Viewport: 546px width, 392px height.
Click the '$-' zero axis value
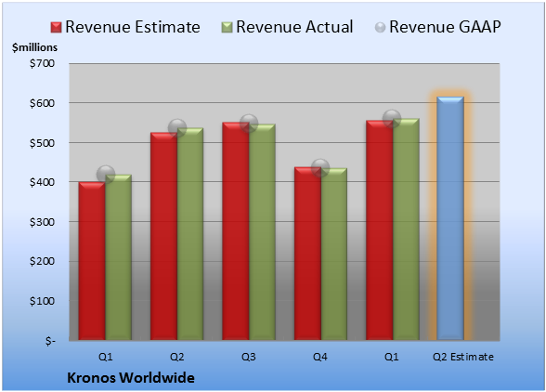[50, 341]
